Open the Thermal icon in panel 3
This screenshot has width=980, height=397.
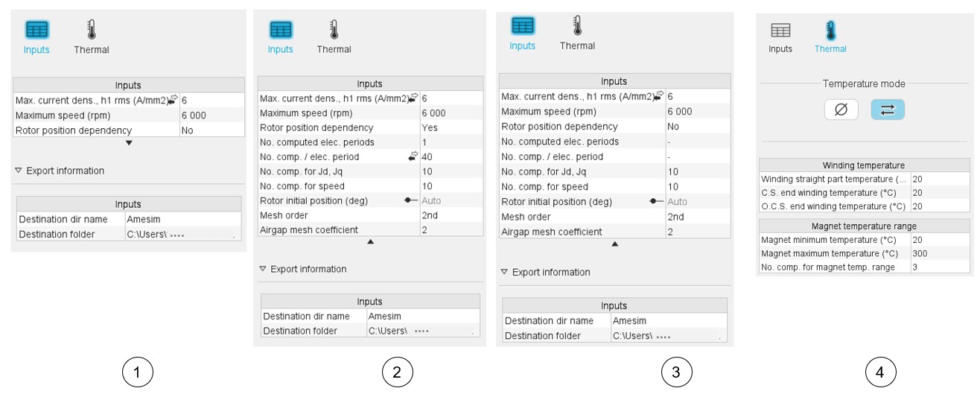[577, 25]
